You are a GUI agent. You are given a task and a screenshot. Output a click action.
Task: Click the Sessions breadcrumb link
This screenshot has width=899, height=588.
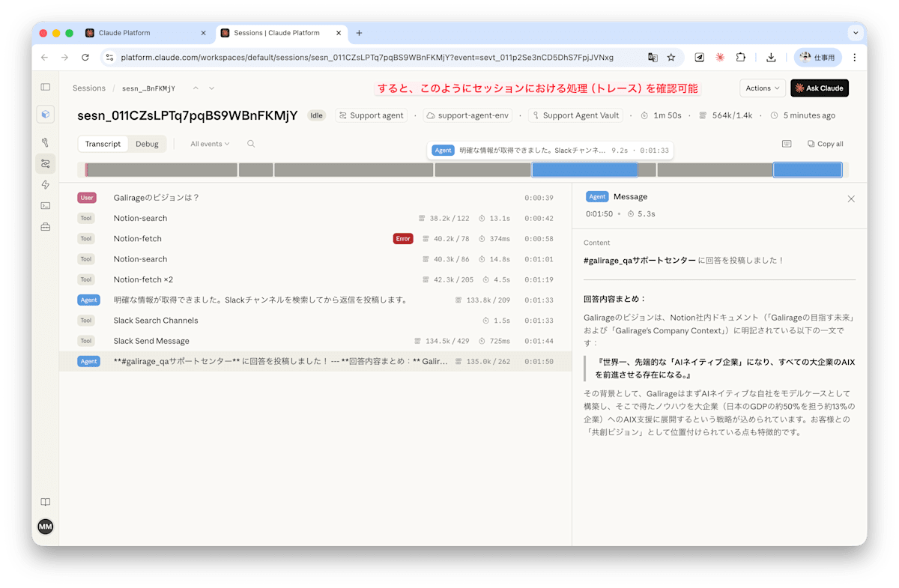pos(89,88)
